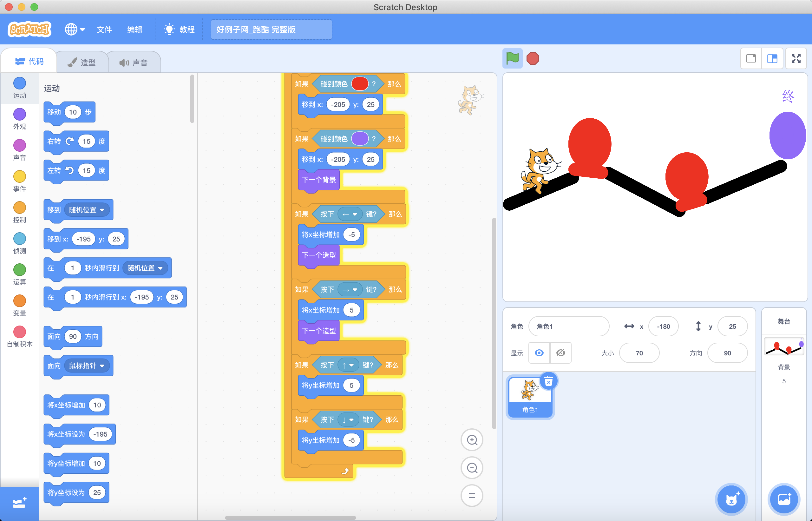
Task: Choose a new backdrop button
Action: [784, 499]
